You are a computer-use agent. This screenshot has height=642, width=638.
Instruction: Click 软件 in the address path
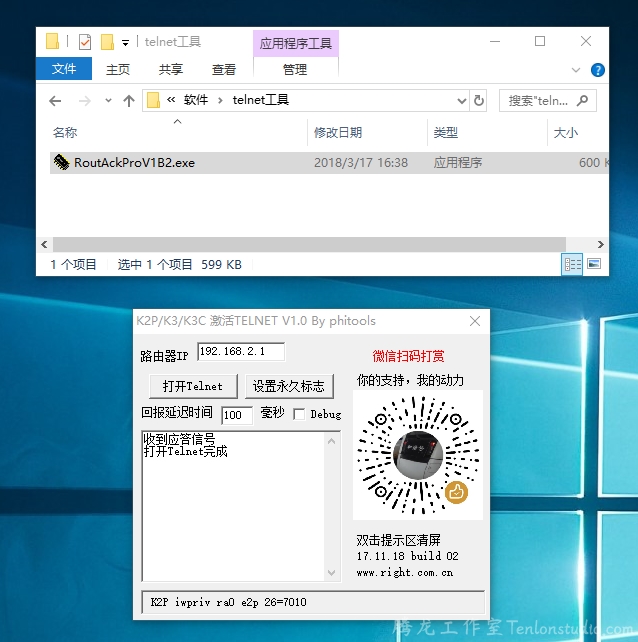196,100
